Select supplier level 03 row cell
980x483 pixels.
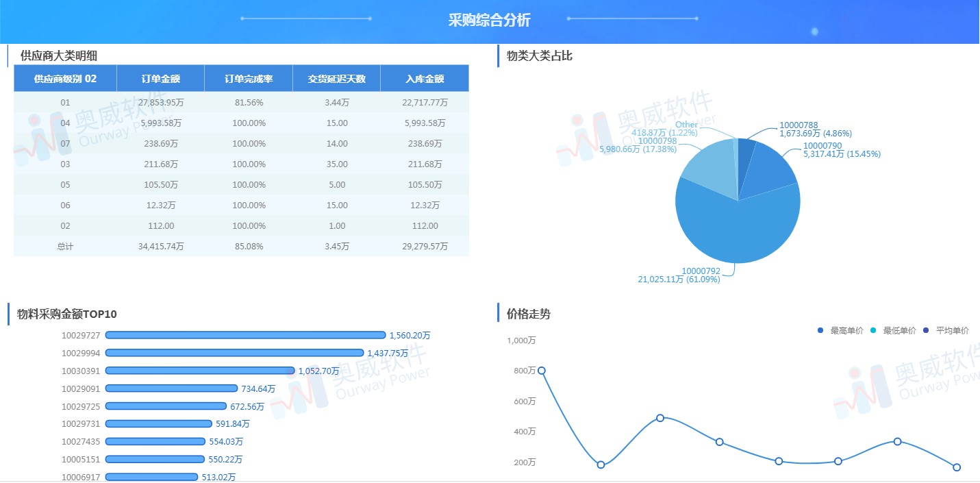click(x=66, y=164)
